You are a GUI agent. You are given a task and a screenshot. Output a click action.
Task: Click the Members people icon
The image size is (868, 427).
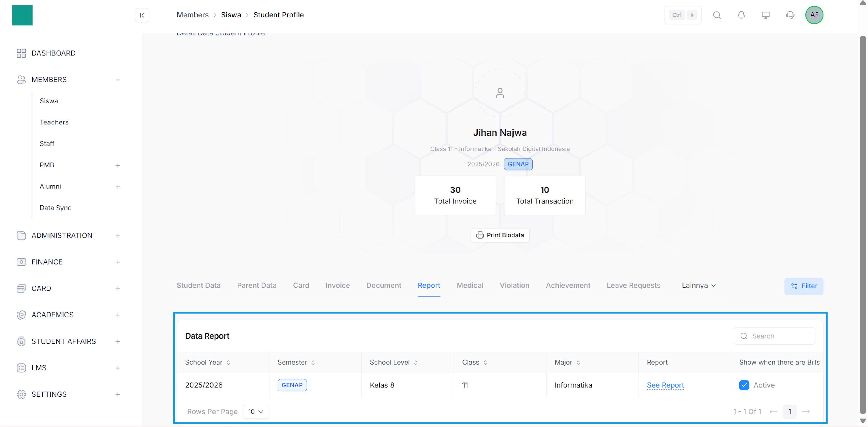21,80
